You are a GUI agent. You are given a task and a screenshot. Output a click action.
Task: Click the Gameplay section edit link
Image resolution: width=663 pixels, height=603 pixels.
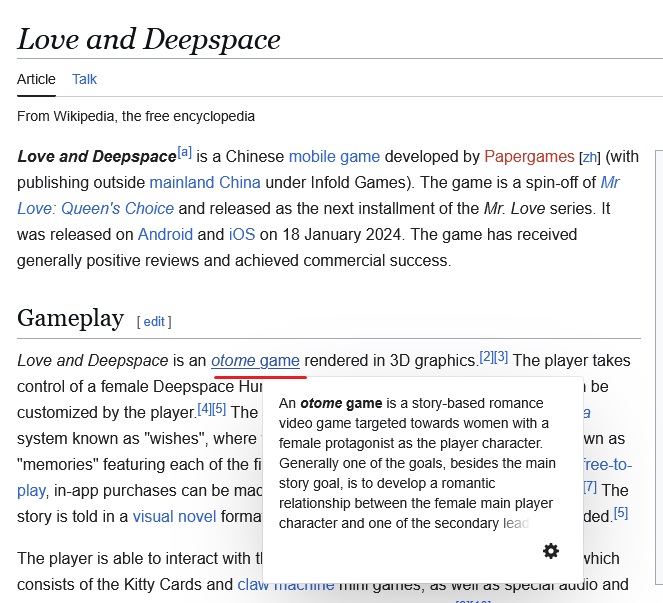tap(154, 322)
